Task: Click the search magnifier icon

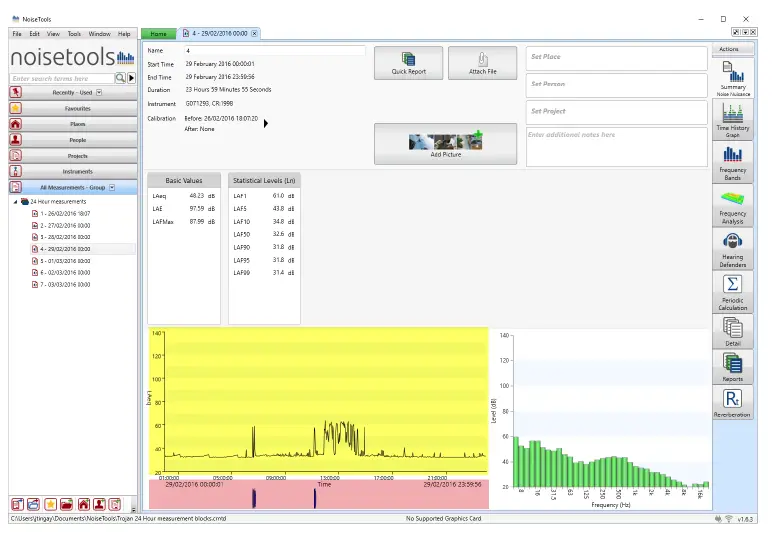Action: coord(120,78)
